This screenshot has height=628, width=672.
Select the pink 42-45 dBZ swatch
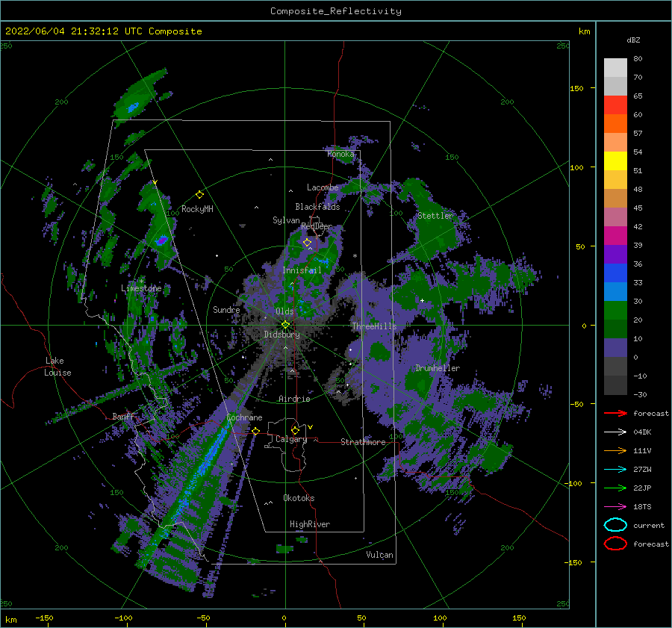(x=615, y=217)
